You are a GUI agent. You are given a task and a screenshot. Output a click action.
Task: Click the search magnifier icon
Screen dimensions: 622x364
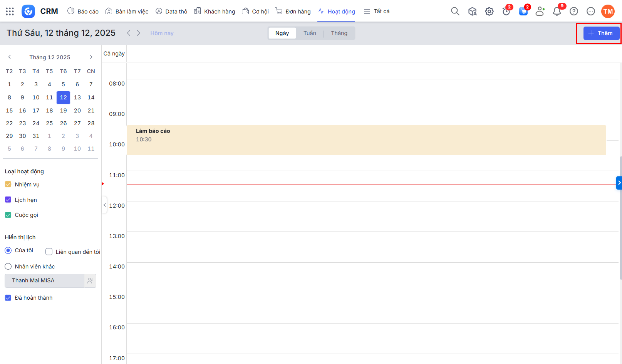click(x=455, y=12)
